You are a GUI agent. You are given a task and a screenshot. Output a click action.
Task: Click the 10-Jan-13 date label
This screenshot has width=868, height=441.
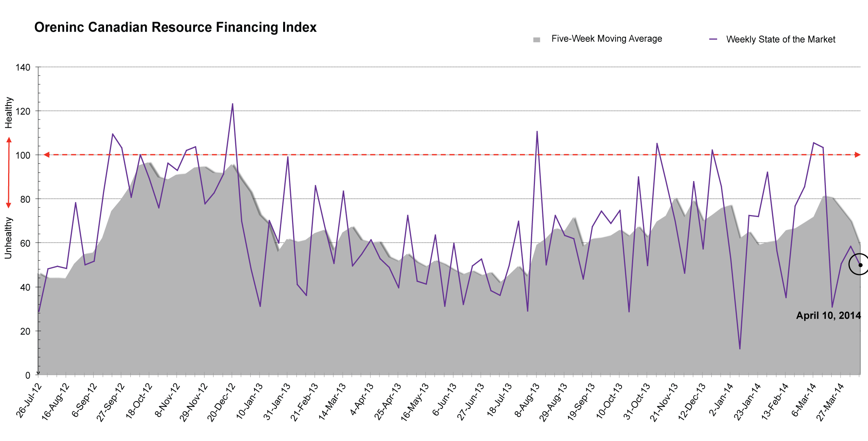tap(249, 401)
